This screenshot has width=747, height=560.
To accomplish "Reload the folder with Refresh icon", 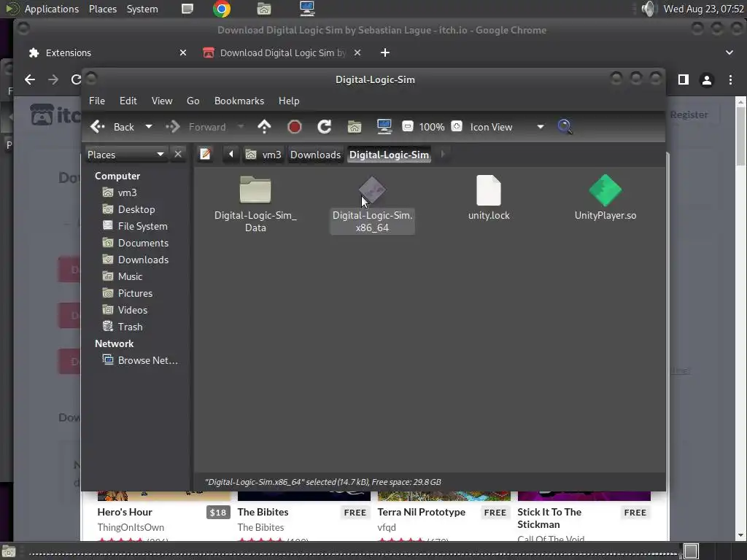I will 325,127.
